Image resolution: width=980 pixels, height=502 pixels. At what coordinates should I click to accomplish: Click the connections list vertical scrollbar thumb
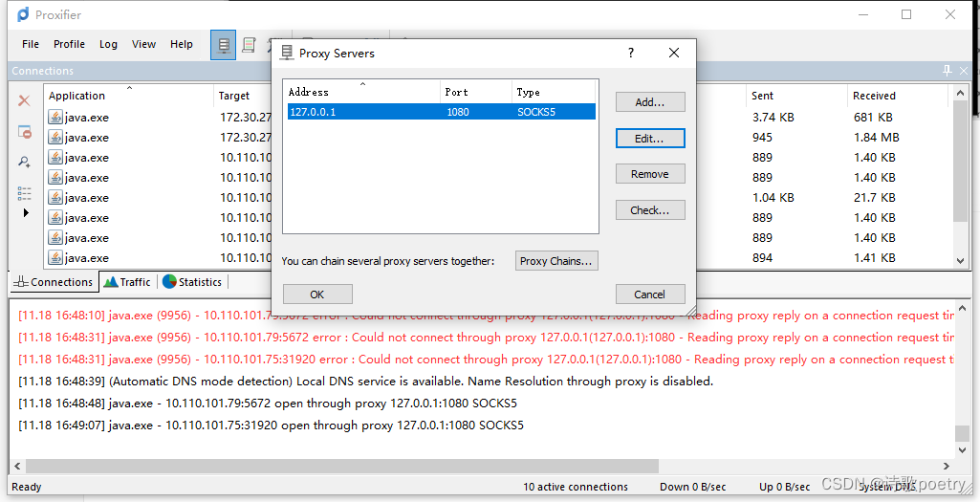[x=961, y=162]
